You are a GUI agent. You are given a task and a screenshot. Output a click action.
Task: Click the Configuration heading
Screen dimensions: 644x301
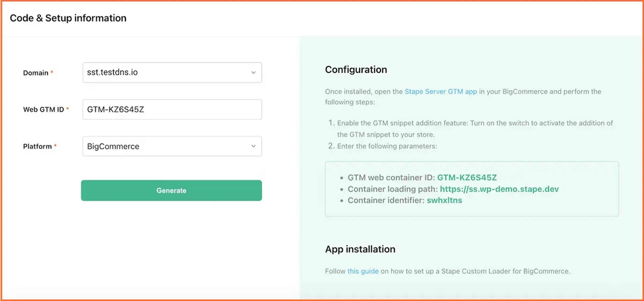tap(356, 70)
